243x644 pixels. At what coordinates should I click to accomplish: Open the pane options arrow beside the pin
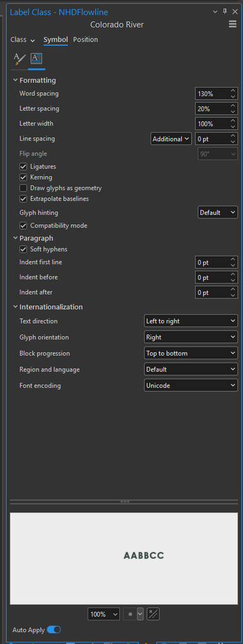pyautogui.click(x=215, y=12)
